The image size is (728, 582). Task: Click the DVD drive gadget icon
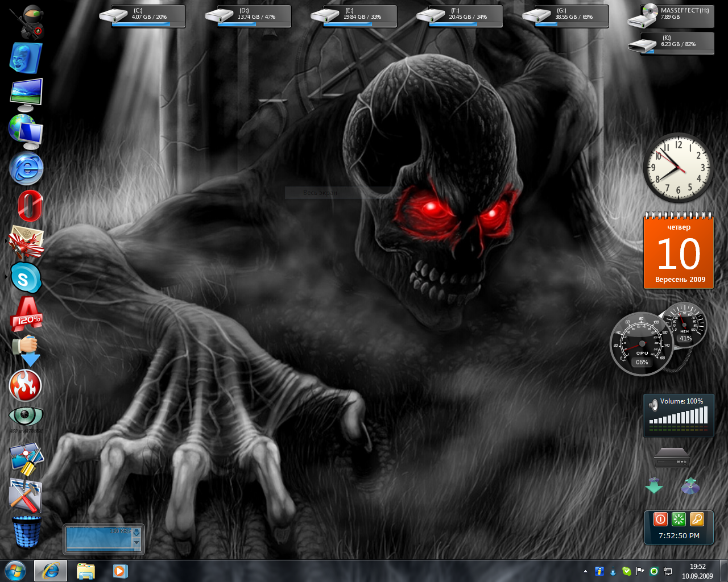point(672,456)
